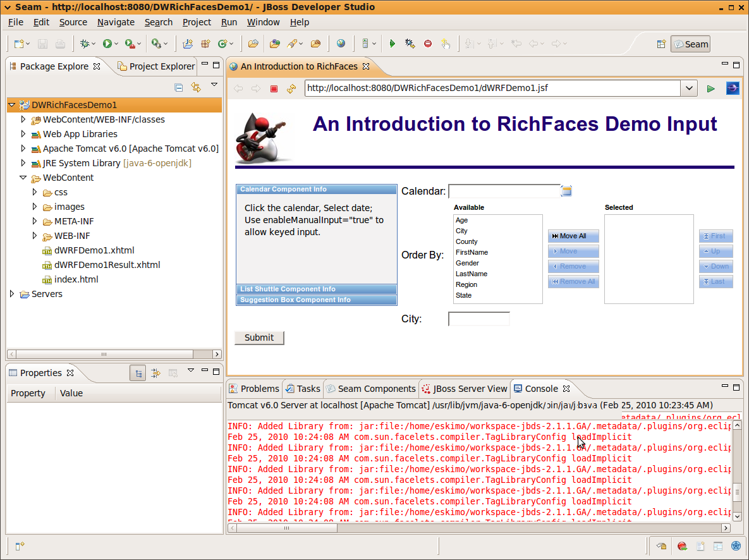Click the City input field

pyautogui.click(x=478, y=319)
